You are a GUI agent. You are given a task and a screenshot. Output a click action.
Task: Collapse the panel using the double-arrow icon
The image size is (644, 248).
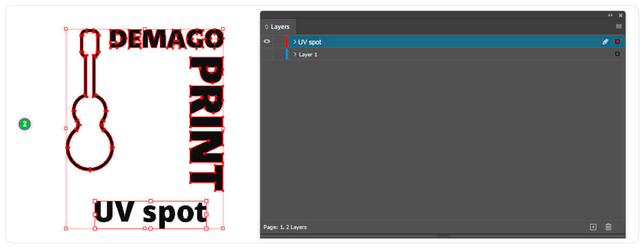tap(610, 15)
